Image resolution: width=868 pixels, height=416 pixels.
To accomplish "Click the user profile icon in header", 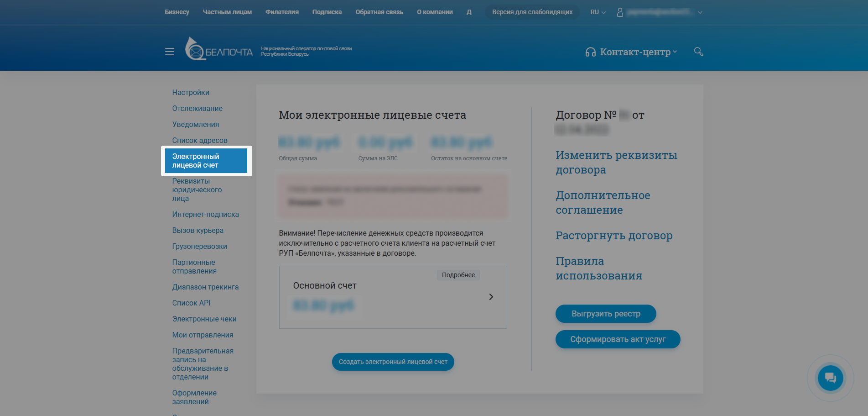I will [x=619, y=12].
